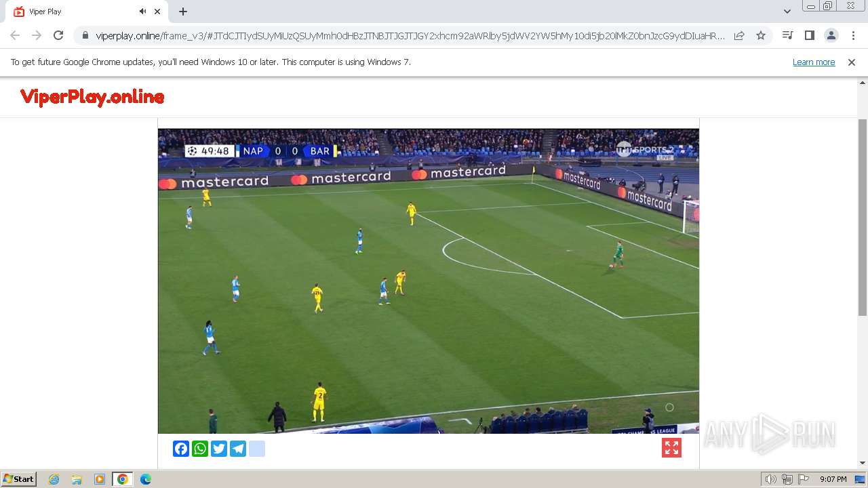Focus the viperplay.online address bar
The image size is (868, 488).
pos(410,35)
